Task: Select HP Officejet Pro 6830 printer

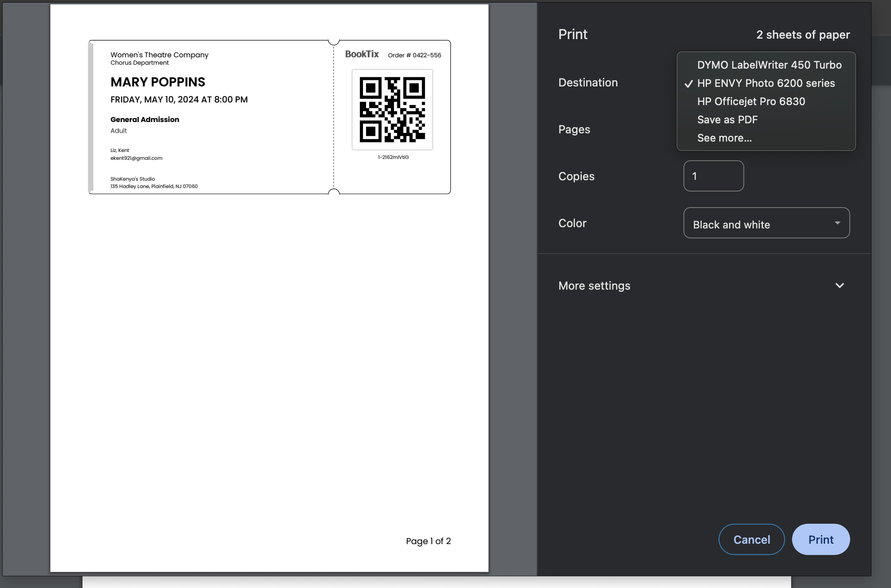Action: [x=766, y=102]
